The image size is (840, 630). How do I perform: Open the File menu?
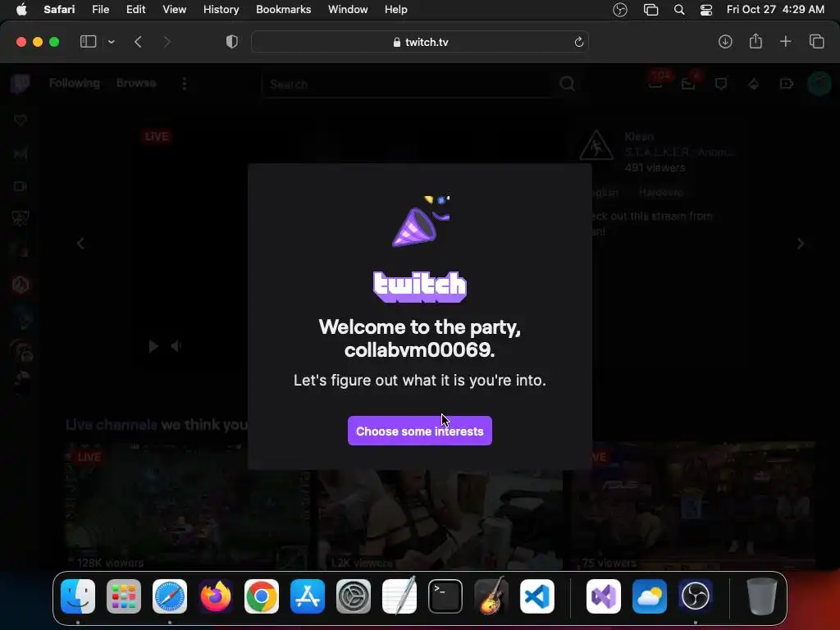[x=100, y=10]
